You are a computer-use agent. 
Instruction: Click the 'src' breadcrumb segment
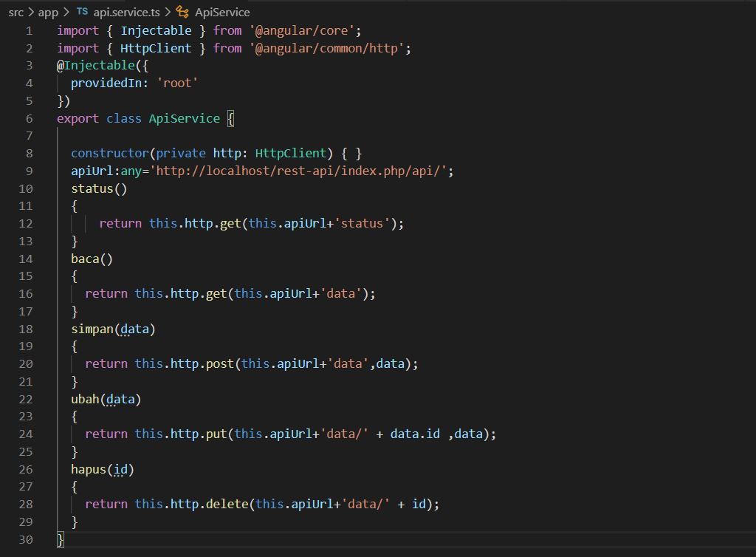[x=16, y=13]
